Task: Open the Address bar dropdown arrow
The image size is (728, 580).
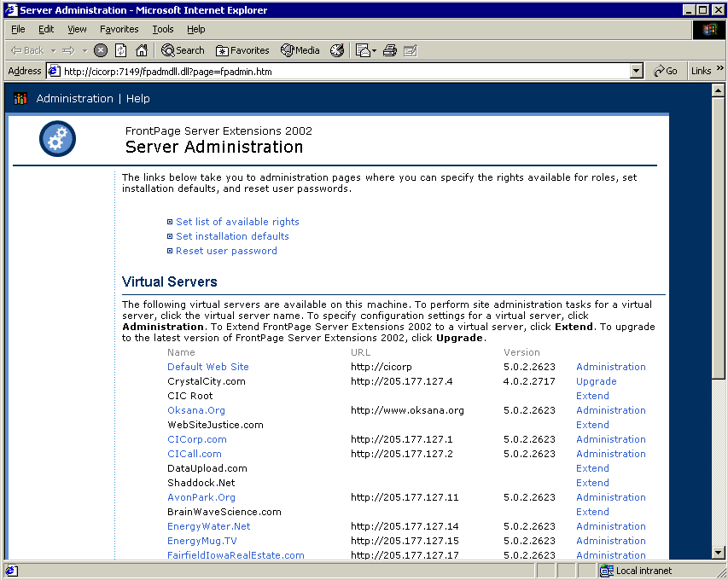Action: [637, 71]
